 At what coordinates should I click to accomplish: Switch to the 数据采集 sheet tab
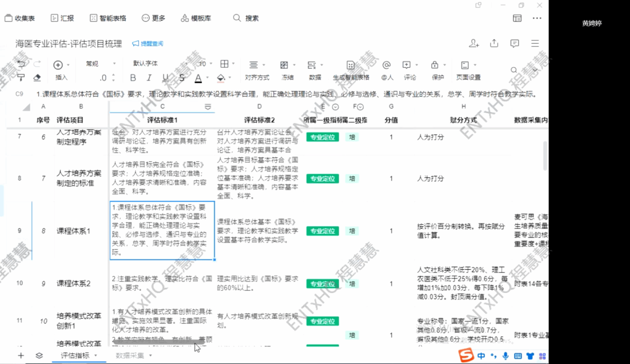[x=130, y=356]
